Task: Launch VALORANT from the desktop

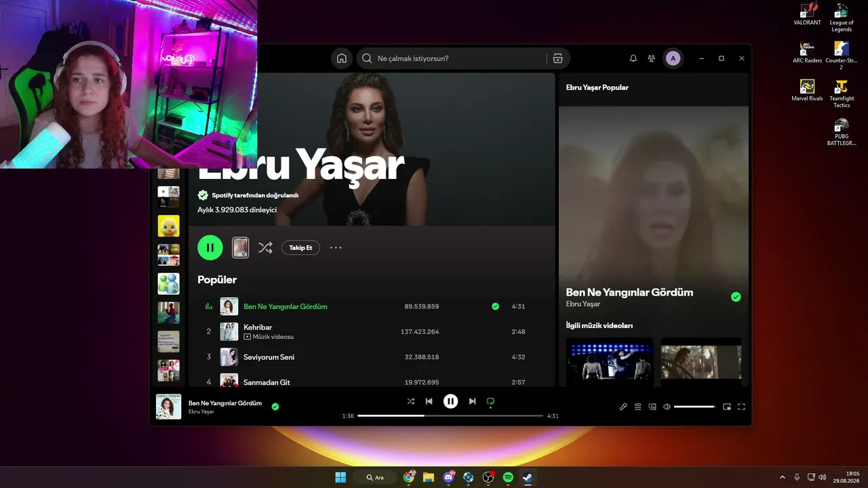Action: (807, 15)
